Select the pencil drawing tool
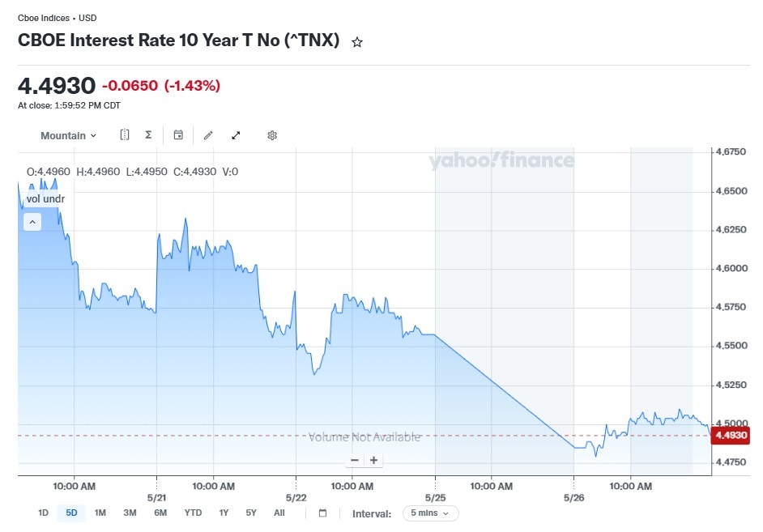 tap(208, 135)
